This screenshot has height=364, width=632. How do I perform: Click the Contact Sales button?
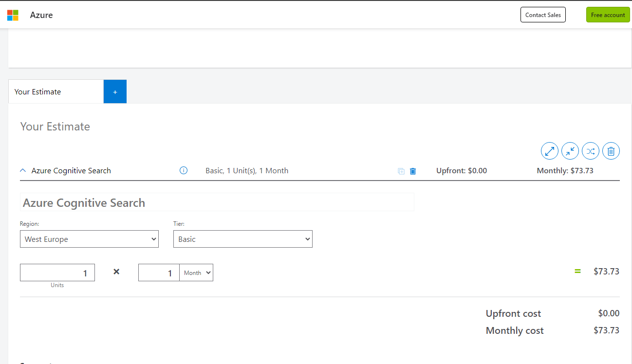[x=543, y=15]
